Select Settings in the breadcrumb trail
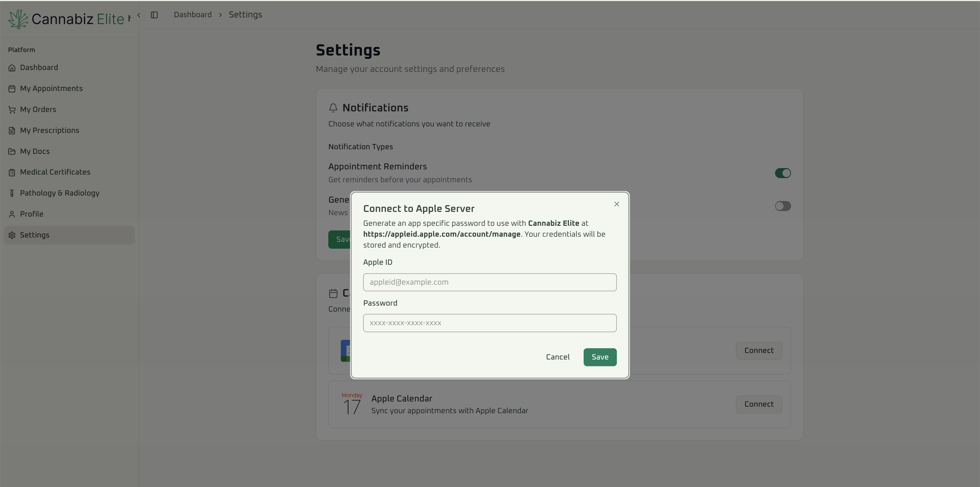Screen dimensions: 980x487 (245, 14)
